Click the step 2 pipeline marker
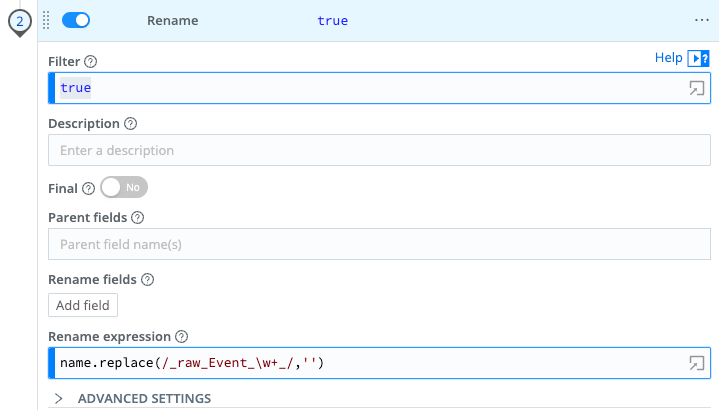The image size is (719, 410). tap(20, 21)
